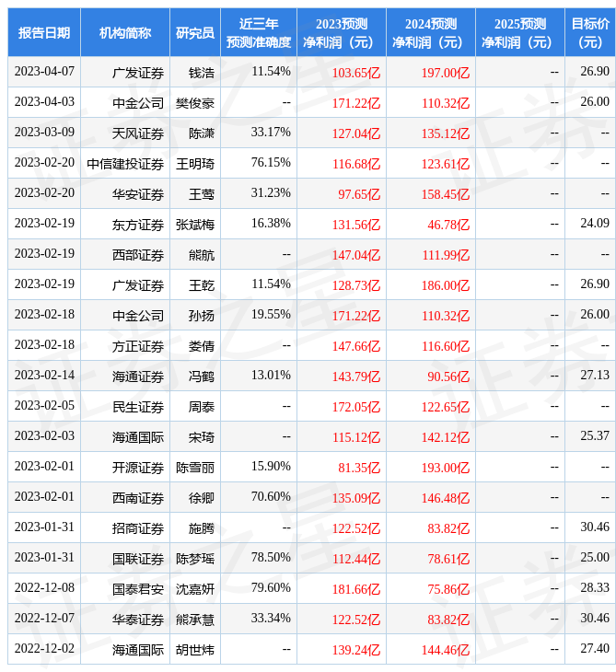The width and height of the screenshot is (616, 672).
Task: Click the 2023预测净利润 column header
Action: (342, 32)
